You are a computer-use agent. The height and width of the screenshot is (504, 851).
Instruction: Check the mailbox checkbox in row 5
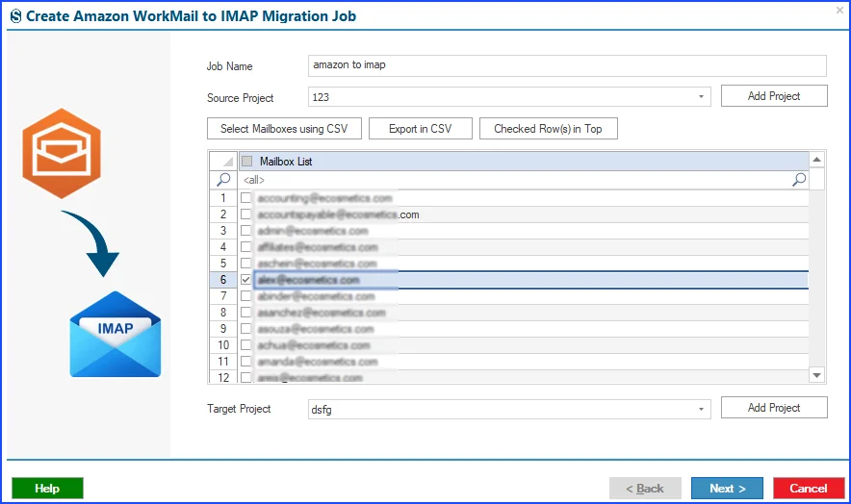click(245, 264)
